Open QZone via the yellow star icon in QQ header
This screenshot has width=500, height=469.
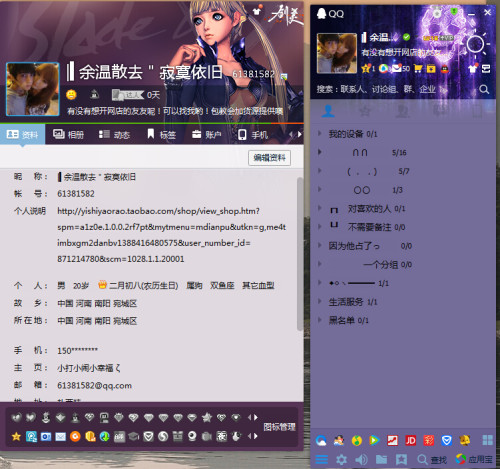tap(366, 69)
